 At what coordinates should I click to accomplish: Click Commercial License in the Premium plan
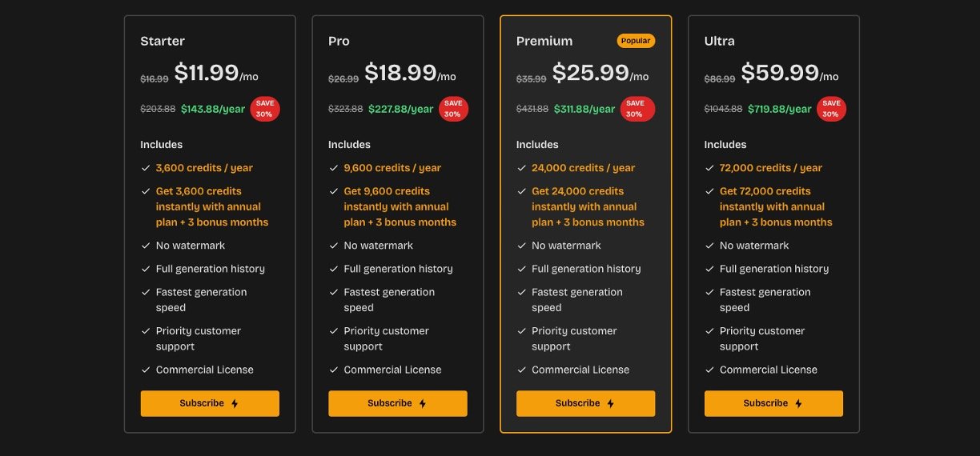tap(580, 370)
